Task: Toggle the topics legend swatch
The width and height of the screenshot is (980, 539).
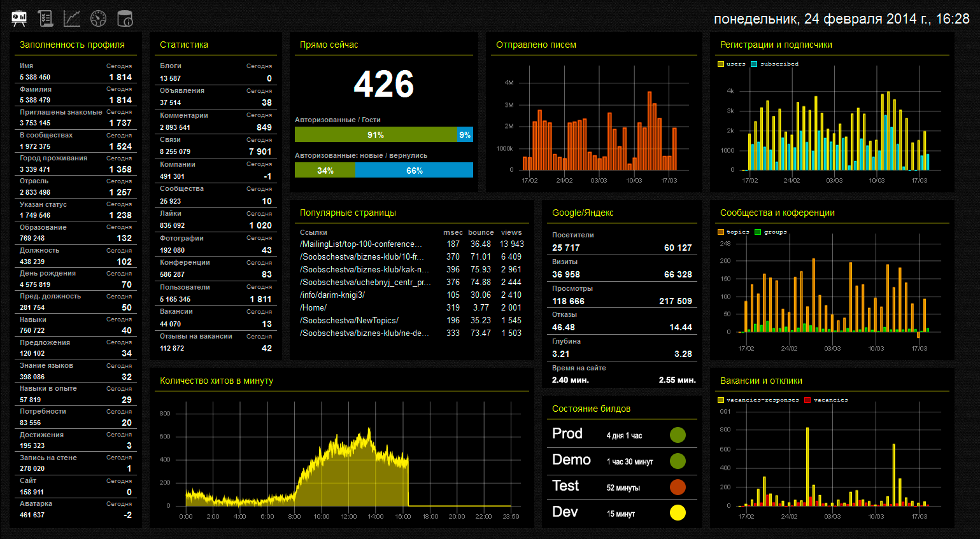Action: click(721, 232)
